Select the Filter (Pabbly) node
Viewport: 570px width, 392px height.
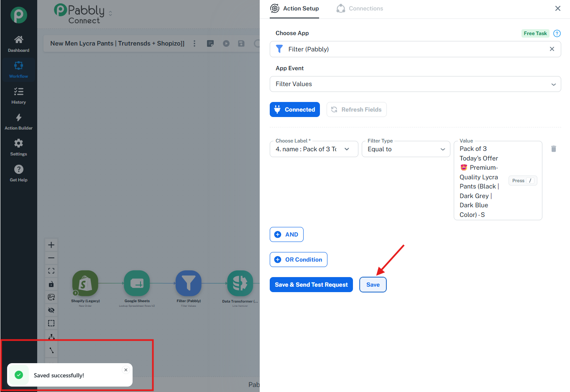[189, 284]
